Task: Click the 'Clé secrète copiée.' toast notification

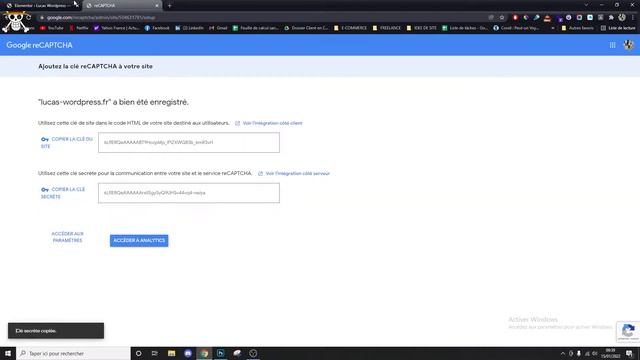Action: point(56,331)
